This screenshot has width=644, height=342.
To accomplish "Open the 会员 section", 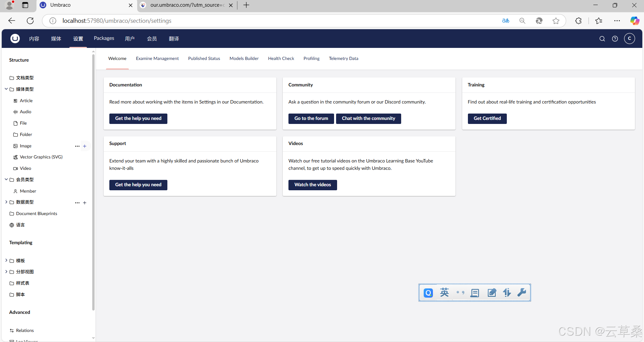I will coord(152,39).
